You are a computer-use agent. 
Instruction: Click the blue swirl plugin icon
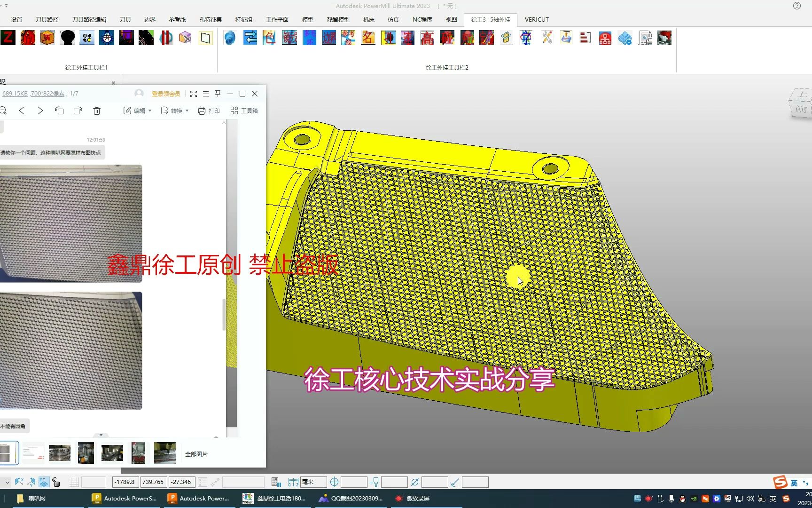230,38
